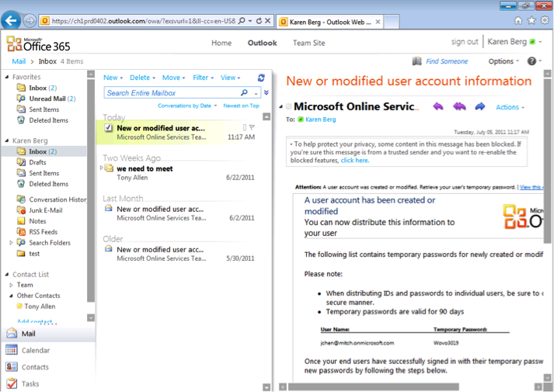554x392 pixels.
Task: Click the Newest on Top sort link
Action: (241, 106)
